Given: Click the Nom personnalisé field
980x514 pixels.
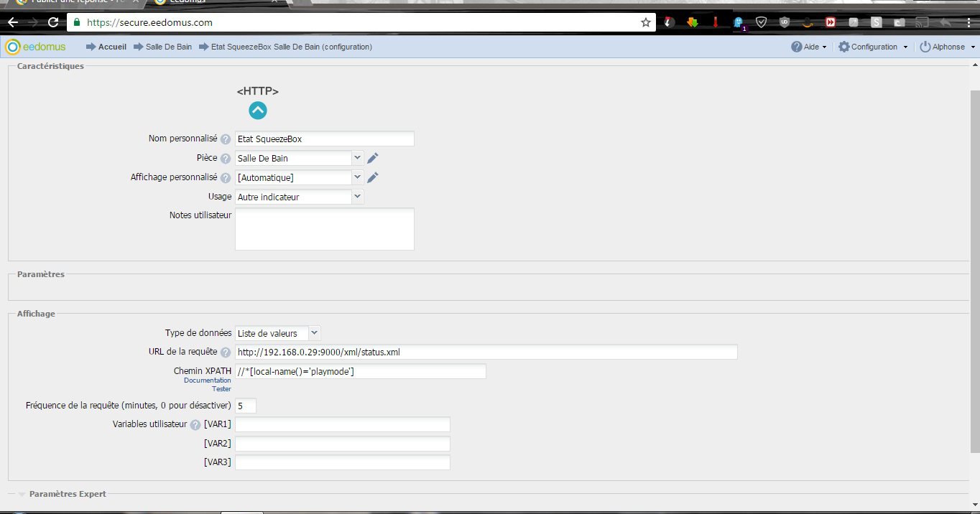Looking at the screenshot, I should 325,139.
